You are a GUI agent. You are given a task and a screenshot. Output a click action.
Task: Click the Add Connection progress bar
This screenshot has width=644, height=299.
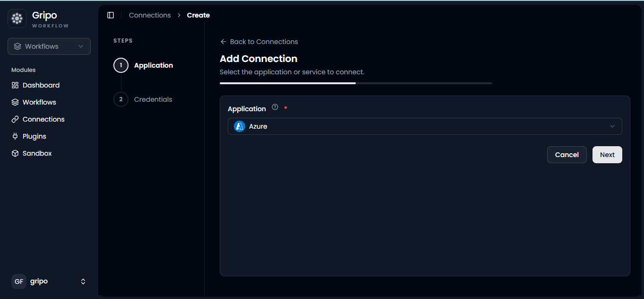point(356,83)
